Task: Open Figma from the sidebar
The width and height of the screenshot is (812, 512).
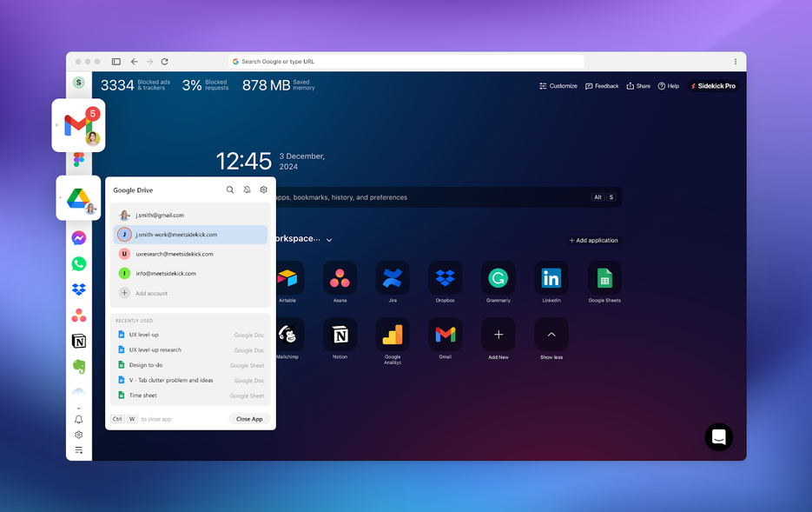Action: click(78, 160)
